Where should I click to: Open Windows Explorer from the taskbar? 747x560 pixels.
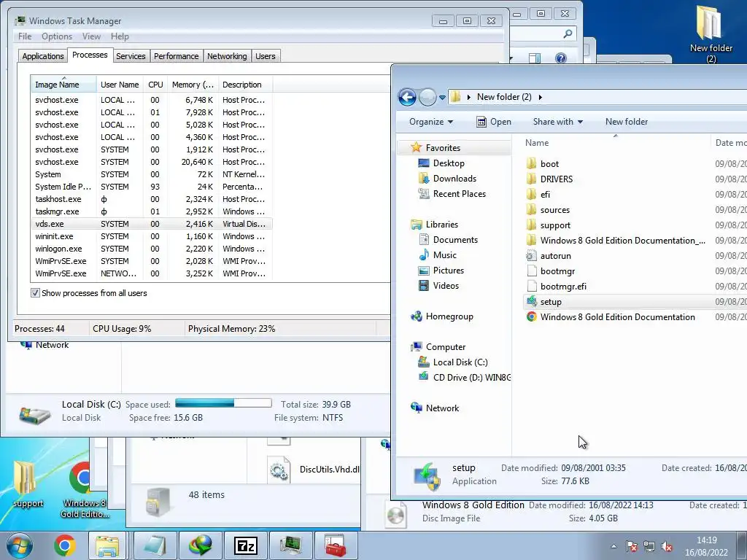(107, 545)
